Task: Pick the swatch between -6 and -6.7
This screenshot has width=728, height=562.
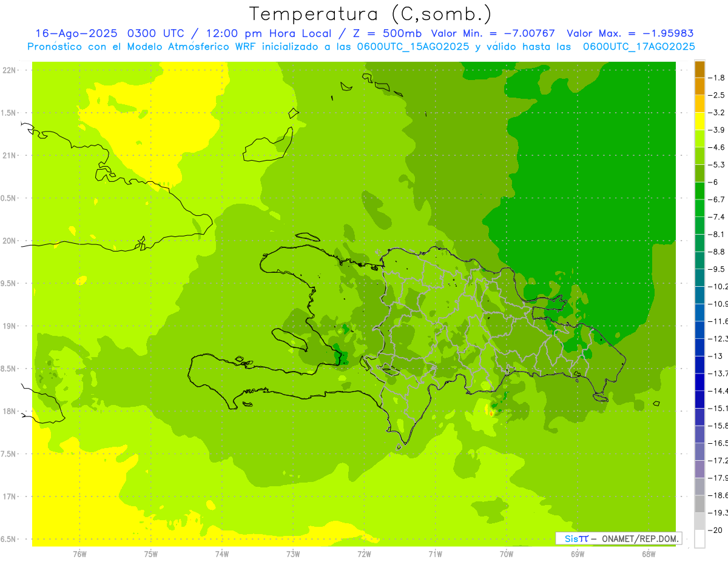Action: click(x=699, y=191)
